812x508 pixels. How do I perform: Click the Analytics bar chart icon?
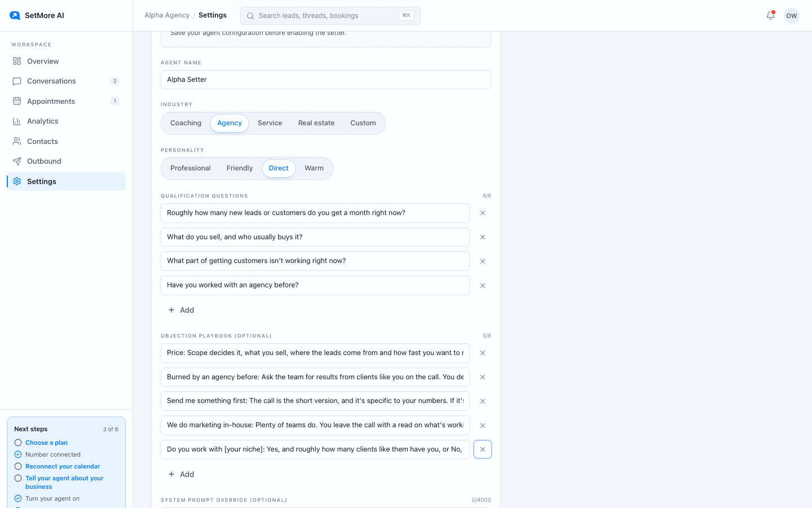click(17, 121)
